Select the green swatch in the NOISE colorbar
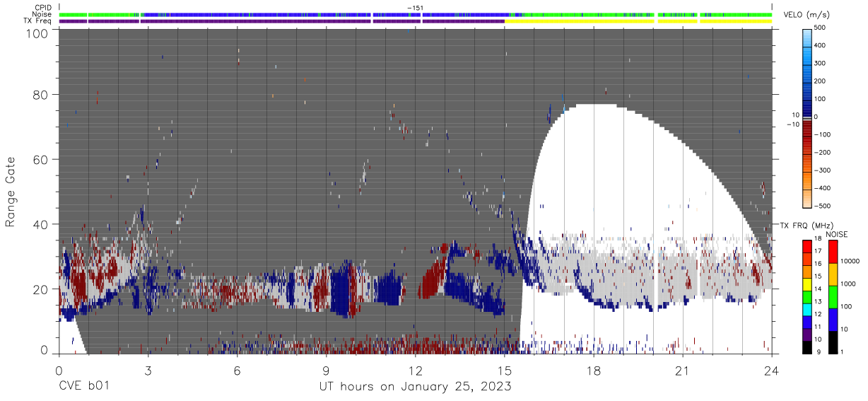Screen dimensions: 868x401 click(x=832, y=296)
